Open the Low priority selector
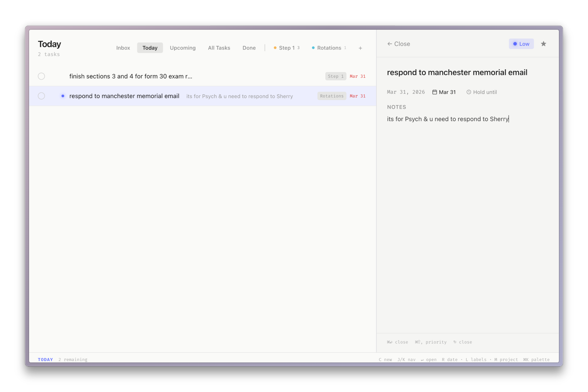Viewport: 588px width, 392px height. coord(521,44)
